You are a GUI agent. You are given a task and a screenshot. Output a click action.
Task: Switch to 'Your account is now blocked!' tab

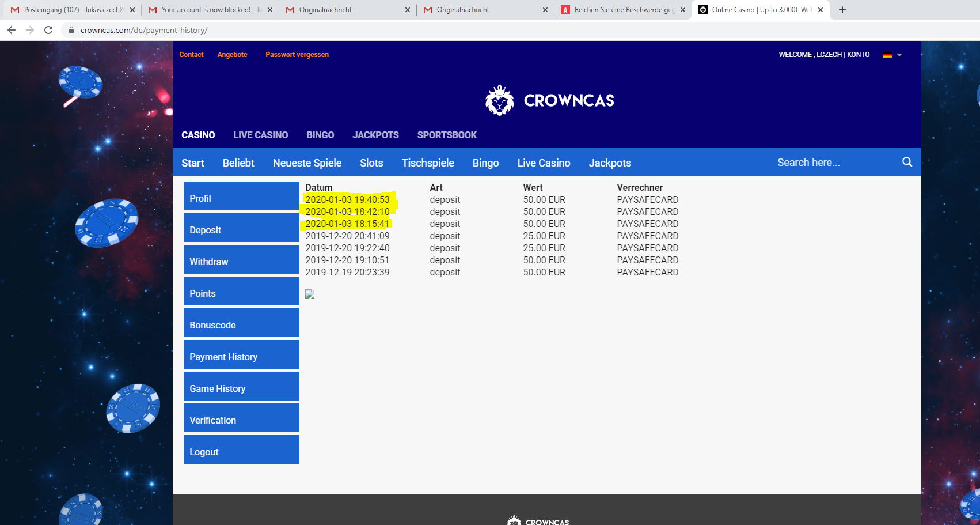(x=211, y=10)
